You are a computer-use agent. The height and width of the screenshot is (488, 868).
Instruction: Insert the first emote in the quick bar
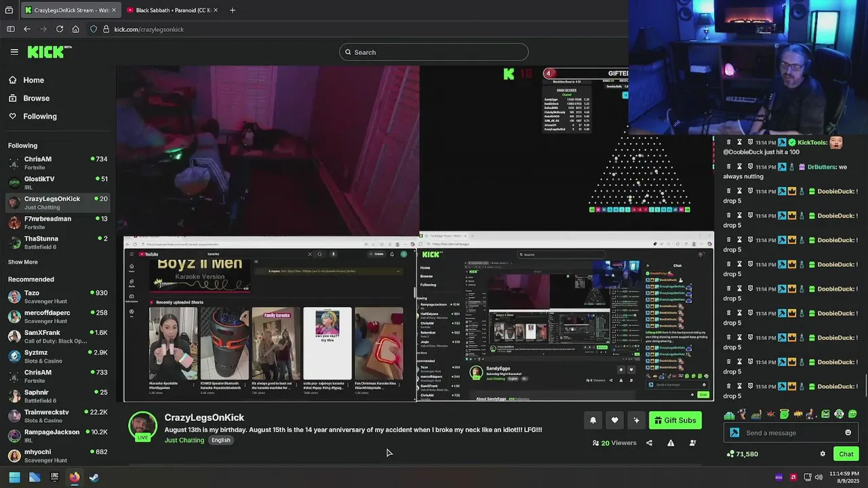click(x=729, y=414)
